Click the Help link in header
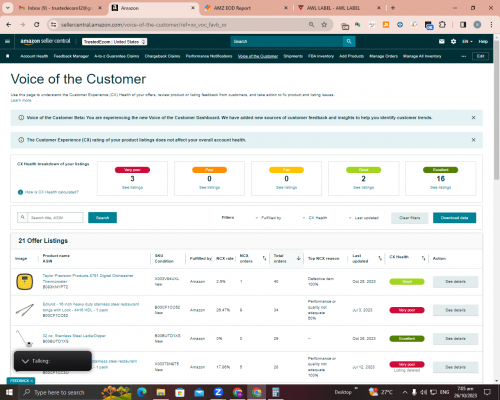 point(483,41)
